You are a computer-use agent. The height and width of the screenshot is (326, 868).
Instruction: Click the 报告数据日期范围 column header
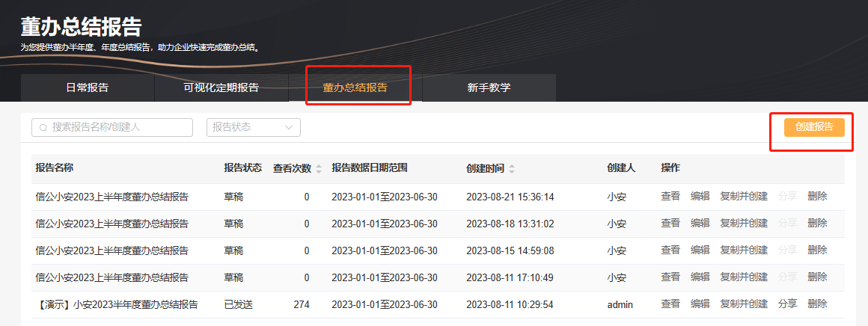coord(370,168)
